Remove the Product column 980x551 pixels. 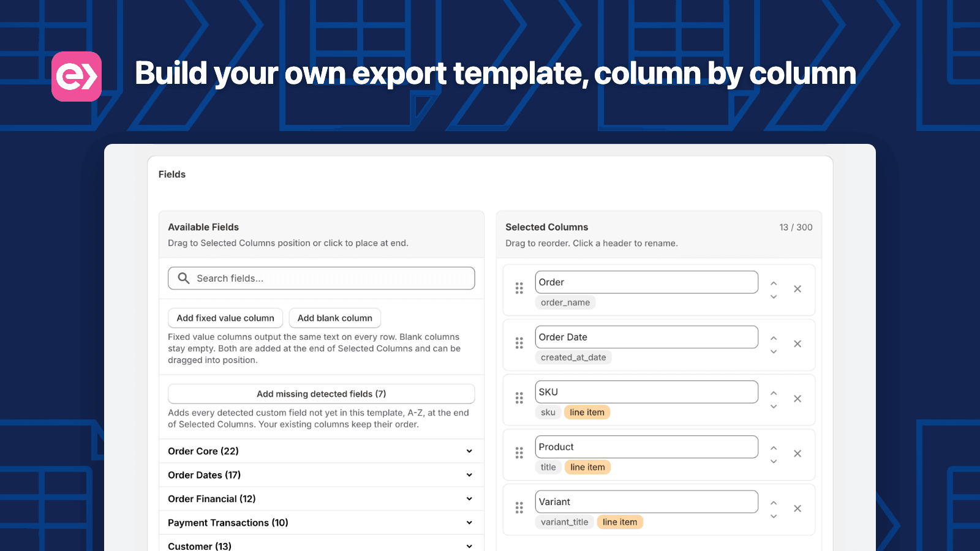(797, 454)
